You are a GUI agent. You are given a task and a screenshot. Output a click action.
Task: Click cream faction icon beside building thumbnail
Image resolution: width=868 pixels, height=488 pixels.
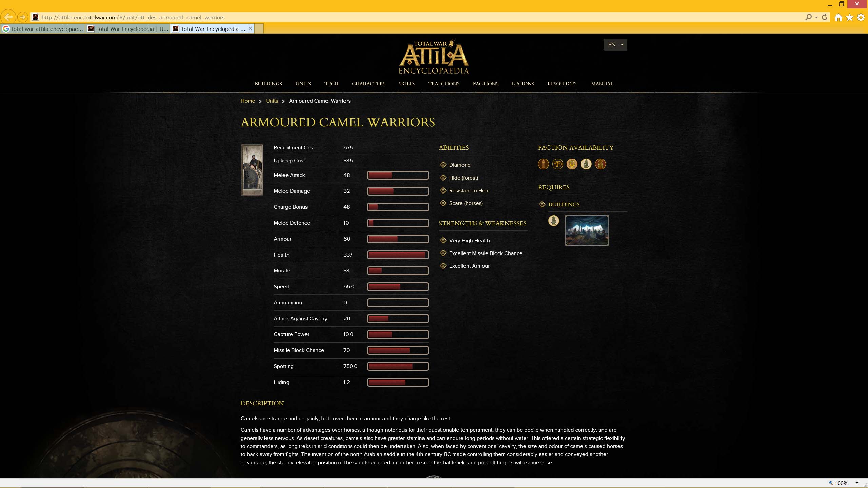[553, 221]
